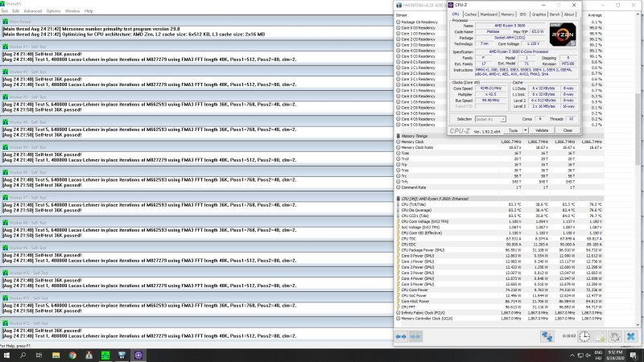Click the CPU Package Power sensor icon

click(x=398, y=250)
